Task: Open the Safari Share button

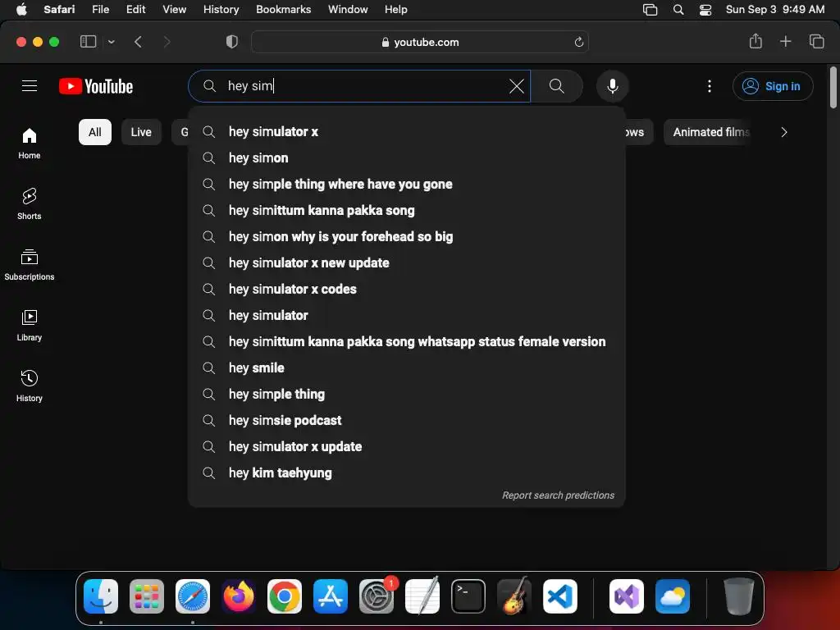Action: 756,41
